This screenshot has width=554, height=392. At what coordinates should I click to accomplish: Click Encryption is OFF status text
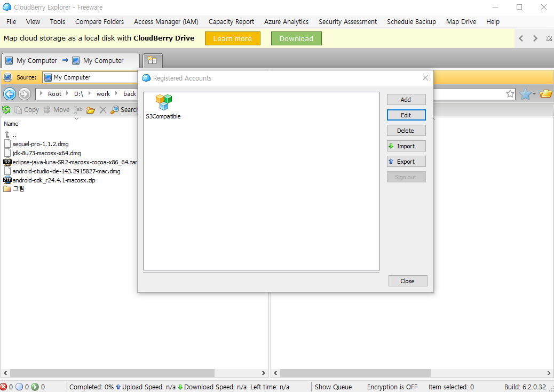(x=392, y=387)
